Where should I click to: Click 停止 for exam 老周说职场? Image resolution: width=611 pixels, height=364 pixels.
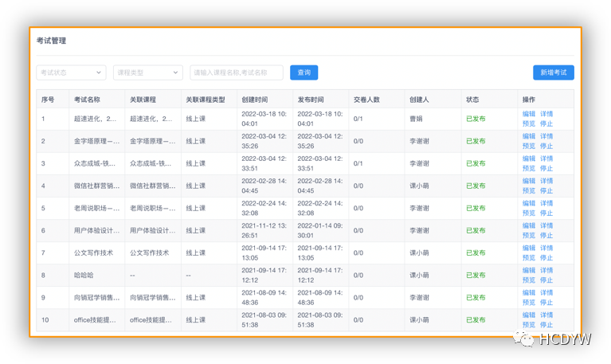(546, 213)
